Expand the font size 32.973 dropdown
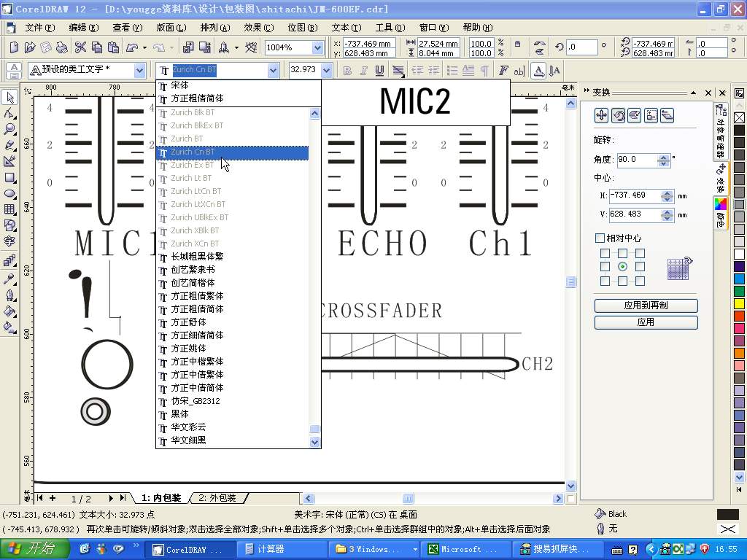 tap(326, 71)
